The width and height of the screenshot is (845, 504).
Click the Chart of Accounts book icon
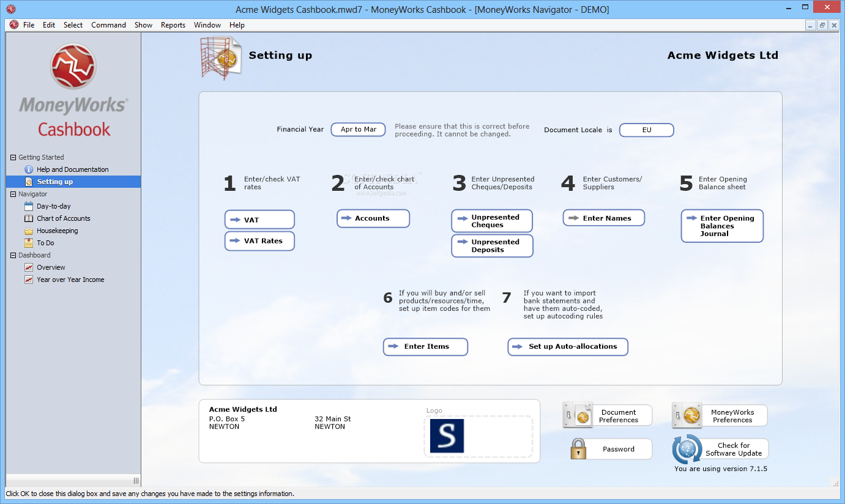click(28, 218)
